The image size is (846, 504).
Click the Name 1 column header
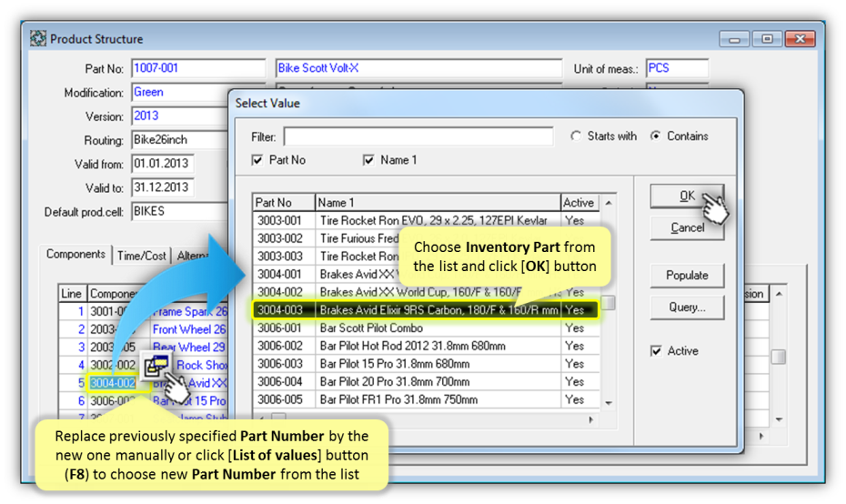(438, 202)
